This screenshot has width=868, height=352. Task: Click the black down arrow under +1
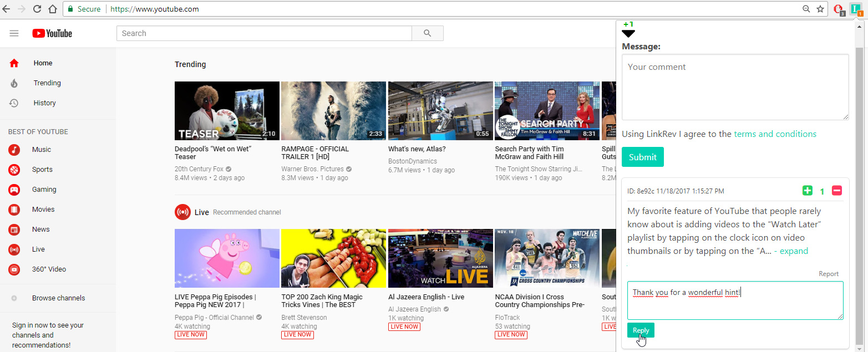(628, 34)
